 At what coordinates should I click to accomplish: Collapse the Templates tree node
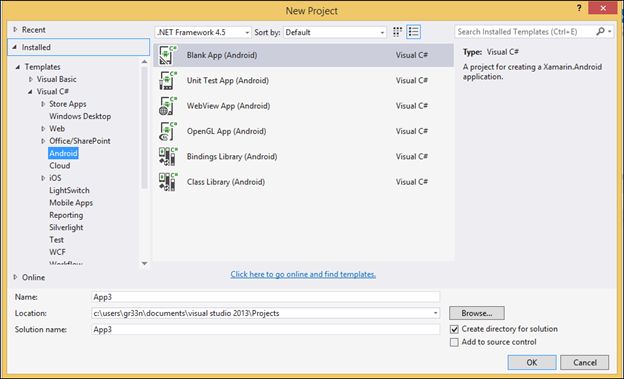pyautogui.click(x=18, y=67)
